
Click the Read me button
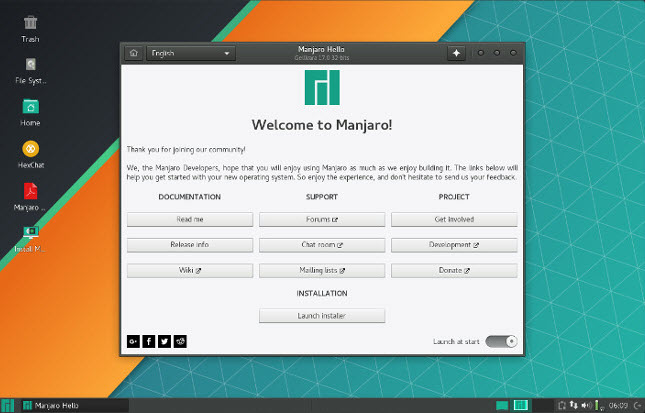pos(190,219)
